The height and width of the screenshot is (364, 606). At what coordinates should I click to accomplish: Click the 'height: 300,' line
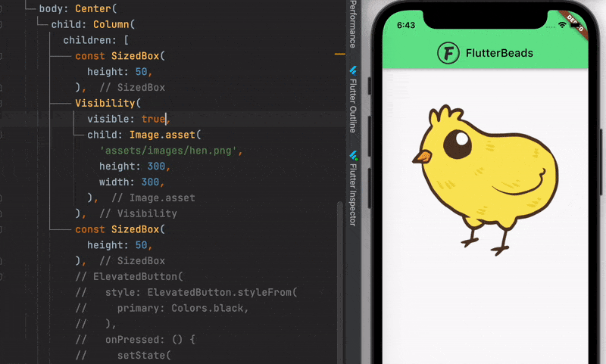[x=135, y=166]
